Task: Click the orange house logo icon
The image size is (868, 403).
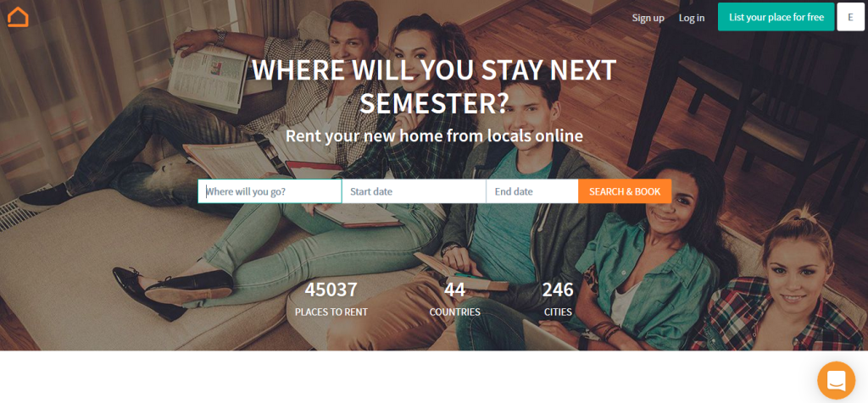Action: click(18, 17)
